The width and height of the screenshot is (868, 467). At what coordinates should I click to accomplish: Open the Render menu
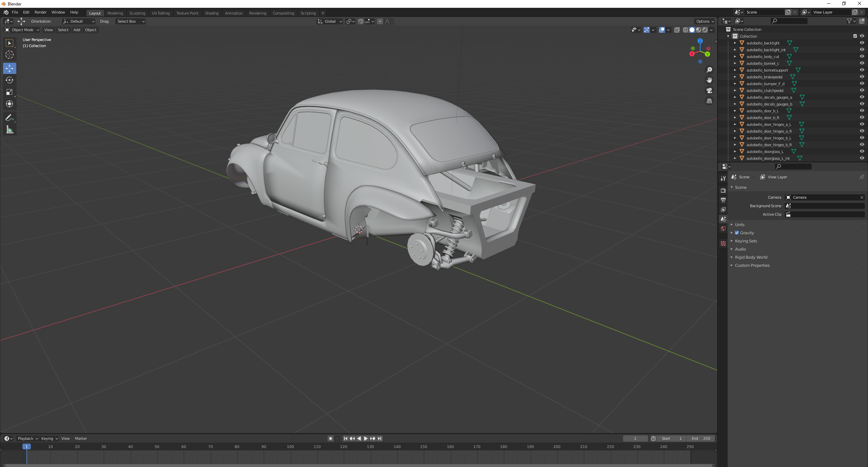pyautogui.click(x=40, y=12)
